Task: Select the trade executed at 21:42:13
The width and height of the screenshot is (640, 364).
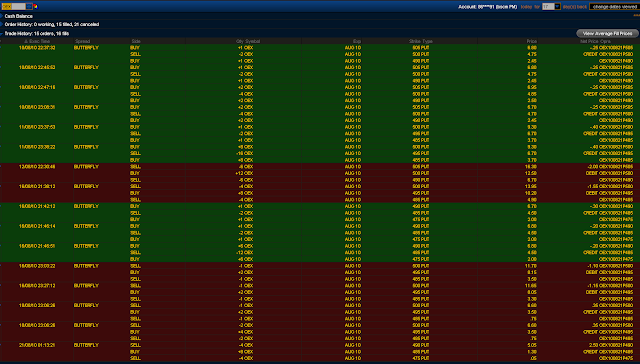Action: click(x=37, y=206)
